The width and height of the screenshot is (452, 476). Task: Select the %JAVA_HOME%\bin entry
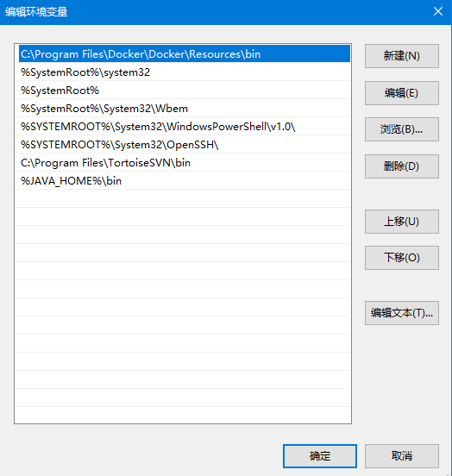(185, 181)
